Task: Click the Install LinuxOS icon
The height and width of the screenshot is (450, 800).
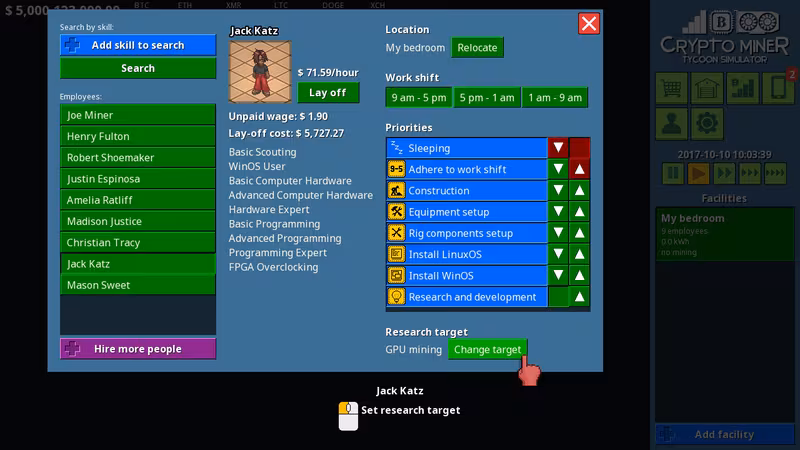Action: pyautogui.click(x=396, y=254)
